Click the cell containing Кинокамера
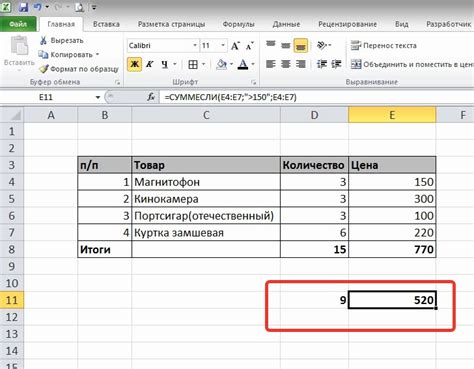Viewport: 474px width, 369px height. [x=206, y=199]
